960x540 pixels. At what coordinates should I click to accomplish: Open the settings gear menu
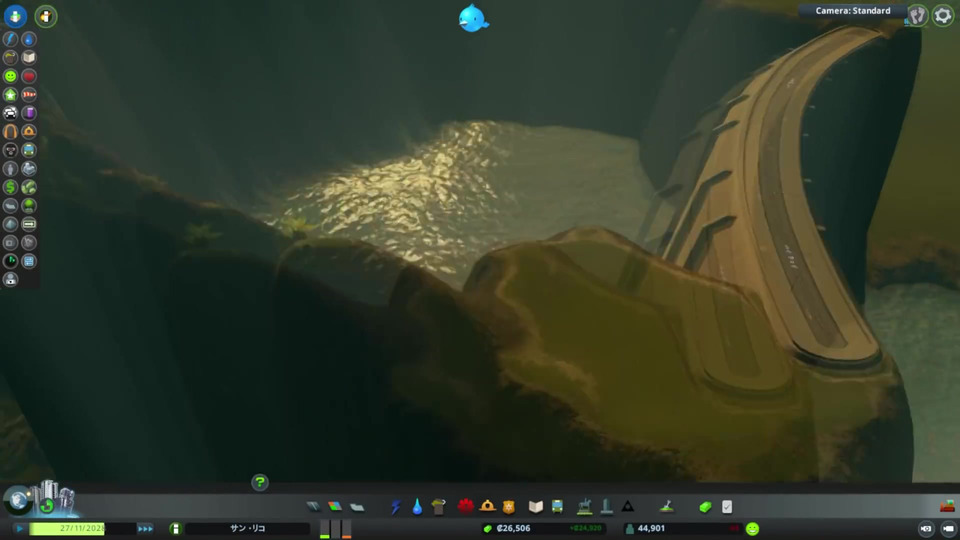pos(943,15)
